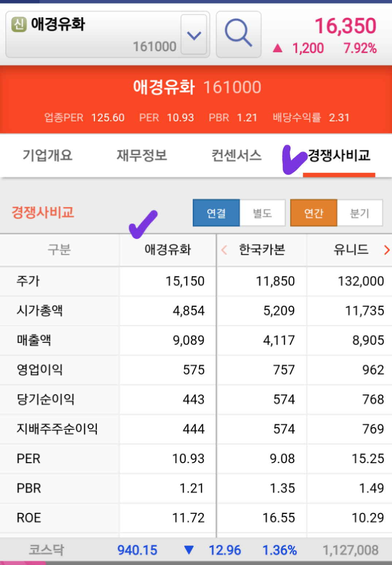392x565 pixels.
Task: Open the 기업개요 tab
Action: click(x=47, y=156)
